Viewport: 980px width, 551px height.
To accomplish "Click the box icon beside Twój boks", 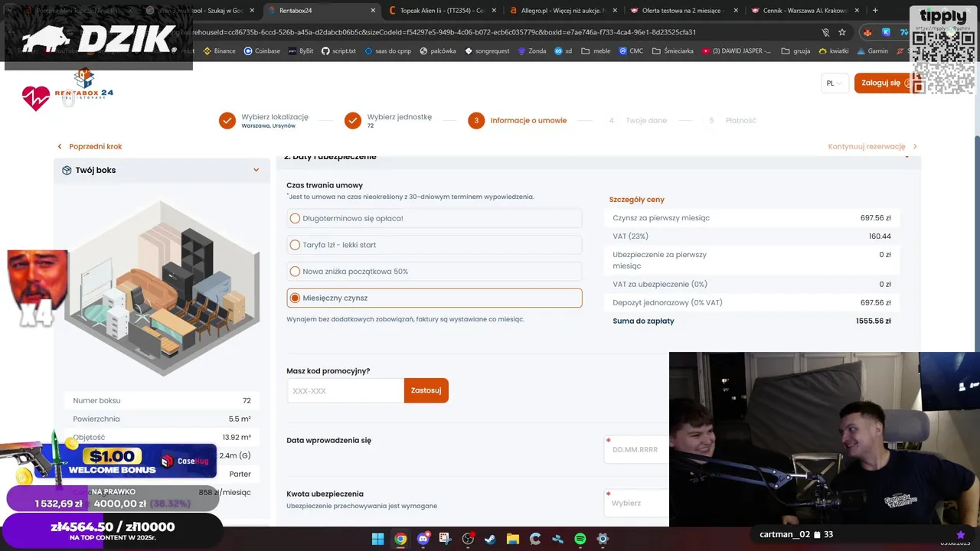I will pos(67,170).
